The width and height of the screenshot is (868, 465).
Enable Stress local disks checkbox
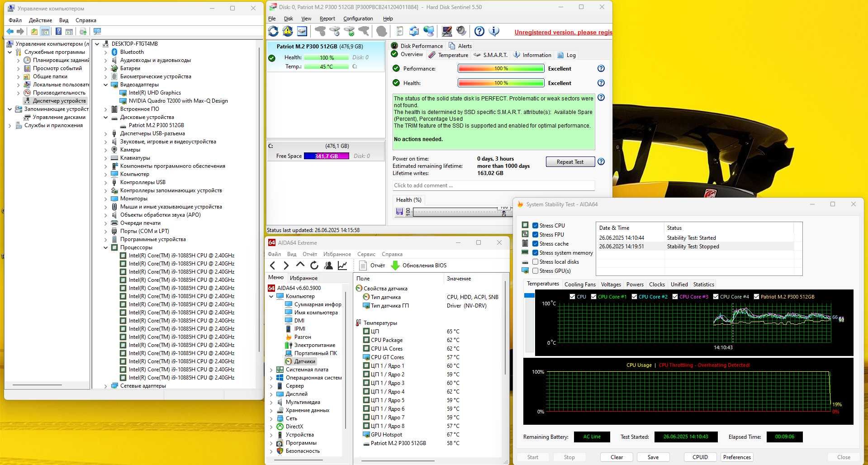coord(535,261)
